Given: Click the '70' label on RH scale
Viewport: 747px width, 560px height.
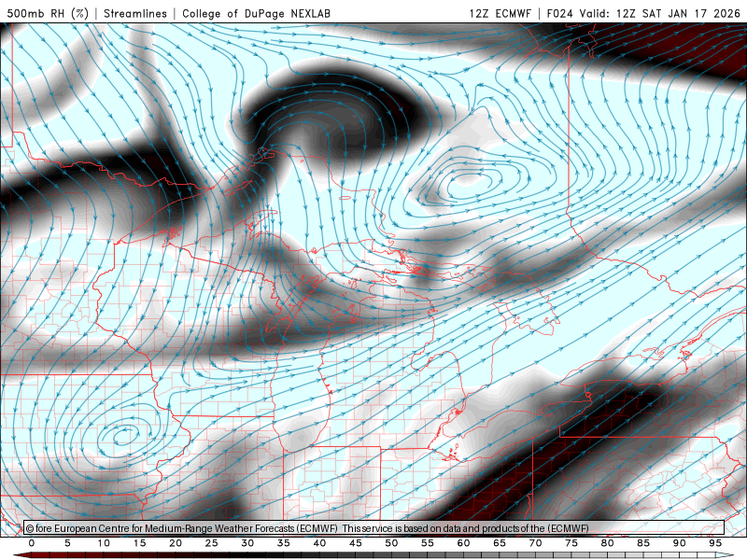Looking at the screenshot, I should coord(535,543).
